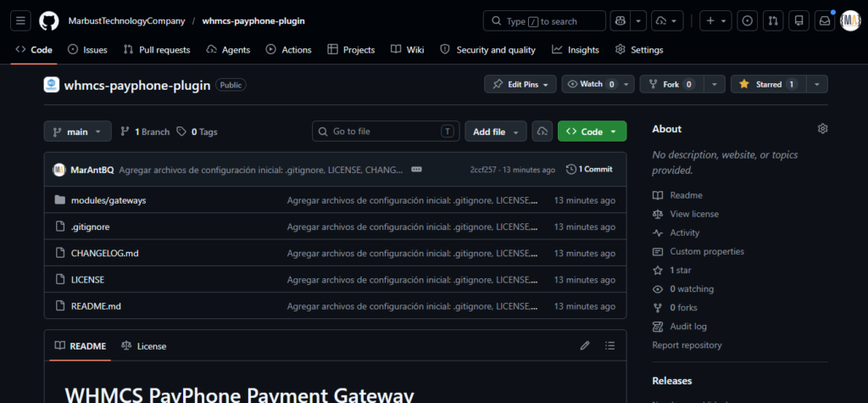
Task: Open the modules/gateways folder
Action: pos(108,200)
